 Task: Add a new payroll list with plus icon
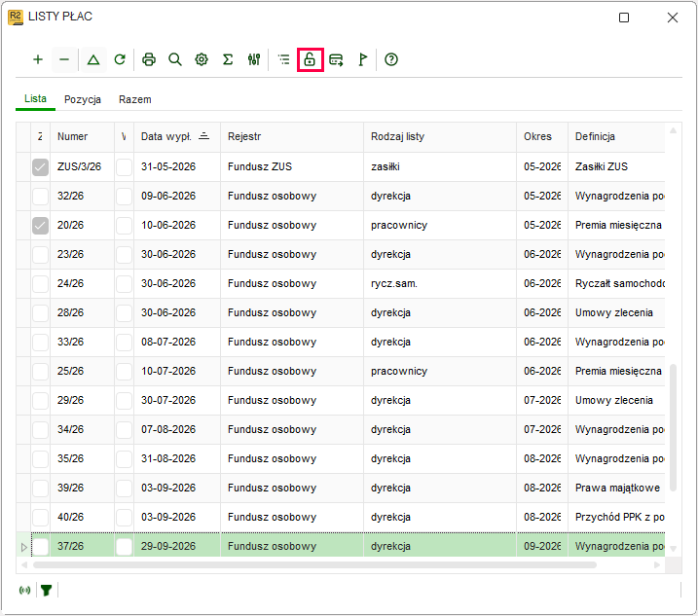coord(38,59)
